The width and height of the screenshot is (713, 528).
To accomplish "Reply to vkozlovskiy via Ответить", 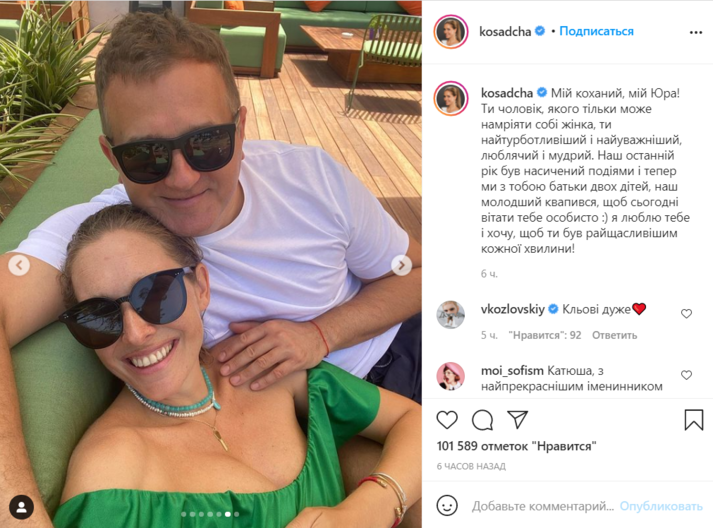I will point(614,335).
